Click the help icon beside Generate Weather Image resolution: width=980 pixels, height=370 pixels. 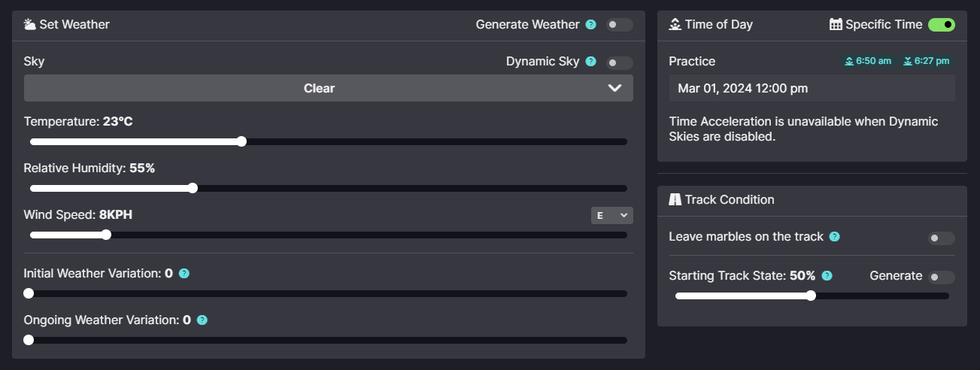[x=591, y=25]
